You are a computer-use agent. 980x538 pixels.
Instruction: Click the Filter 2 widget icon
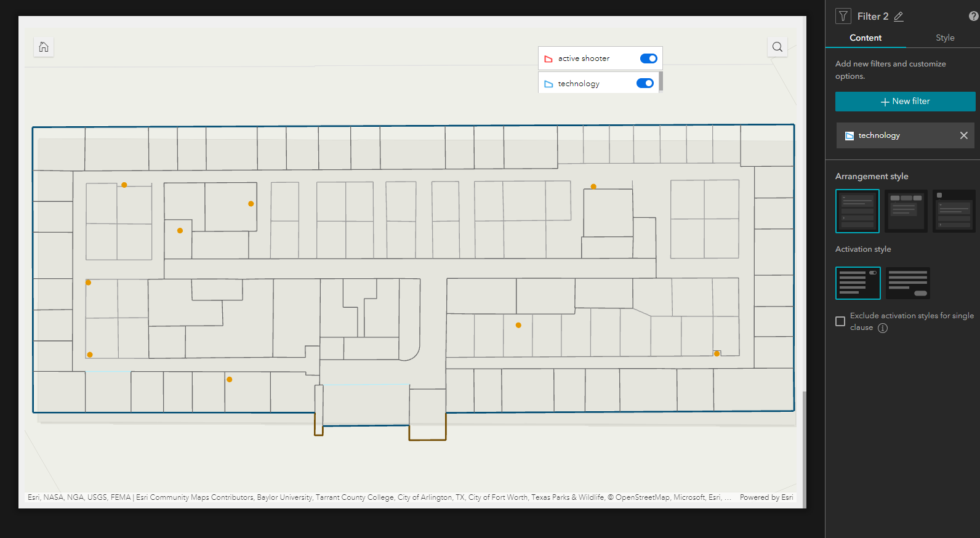pos(843,16)
